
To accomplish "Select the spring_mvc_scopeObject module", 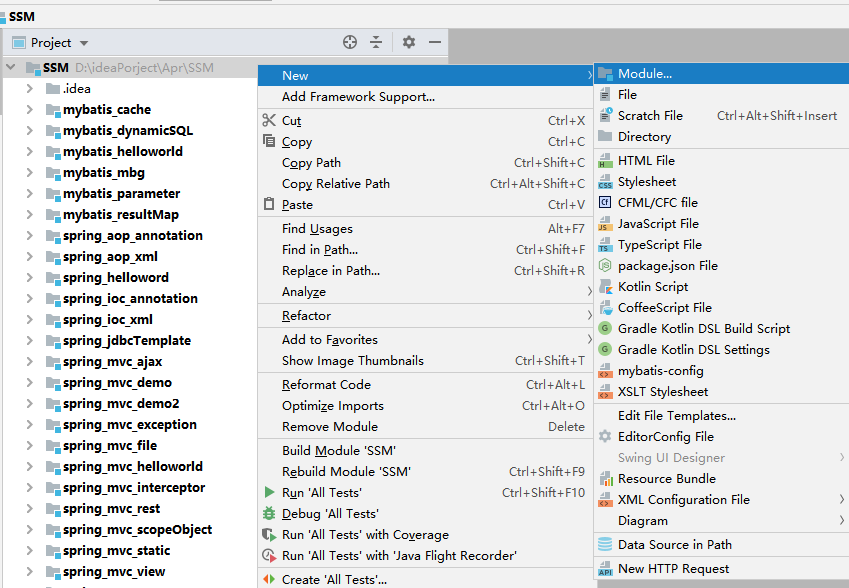I will point(137,530).
